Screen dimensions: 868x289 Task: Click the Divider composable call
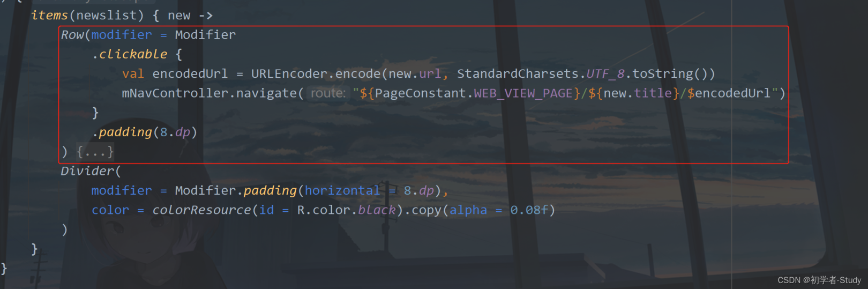click(x=87, y=171)
